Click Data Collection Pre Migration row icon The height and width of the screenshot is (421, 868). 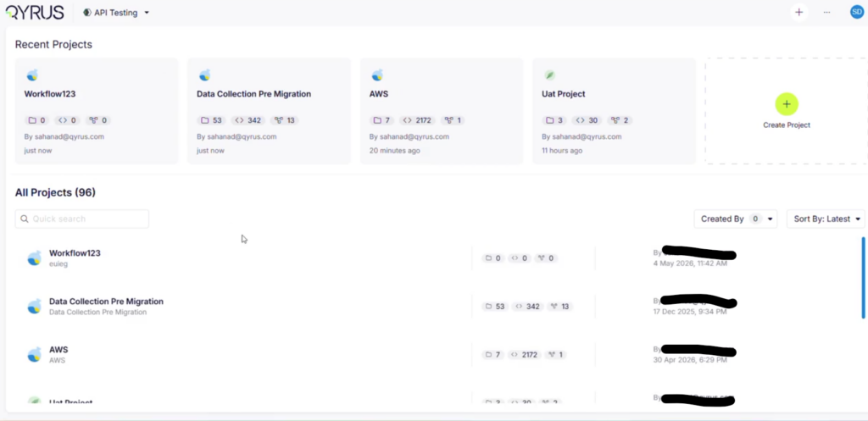pyautogui.click(x=34, y=306)
